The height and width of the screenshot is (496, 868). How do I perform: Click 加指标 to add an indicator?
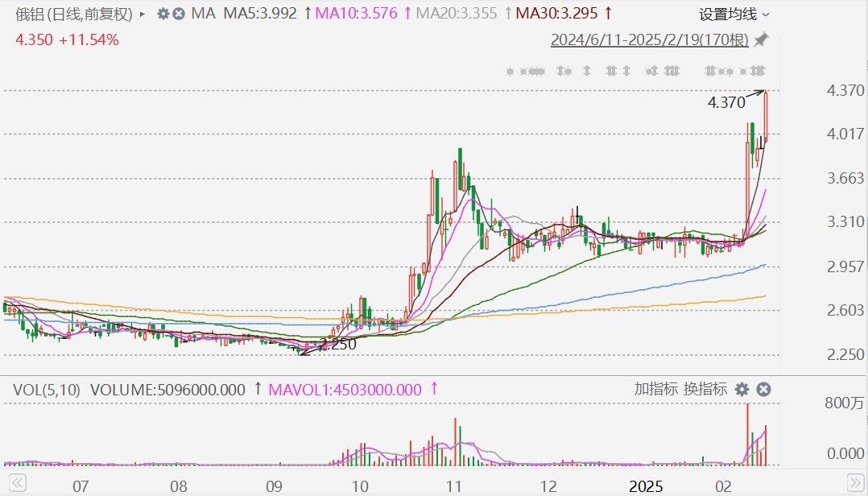[656, 389]
